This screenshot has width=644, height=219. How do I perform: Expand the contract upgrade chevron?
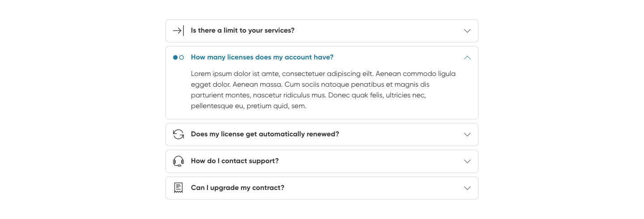pyautogui.click(x=467, y=188)
